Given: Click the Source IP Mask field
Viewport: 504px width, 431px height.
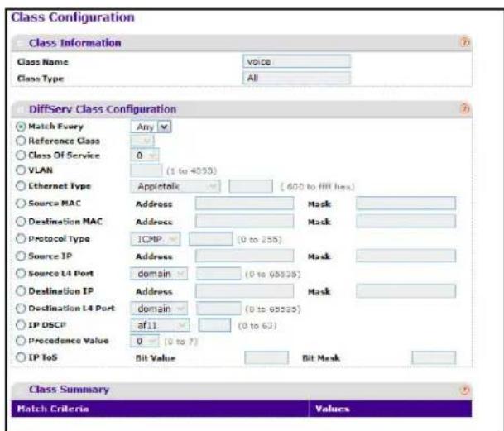Looking at the screenshot, I should click(x=406, y=256).
